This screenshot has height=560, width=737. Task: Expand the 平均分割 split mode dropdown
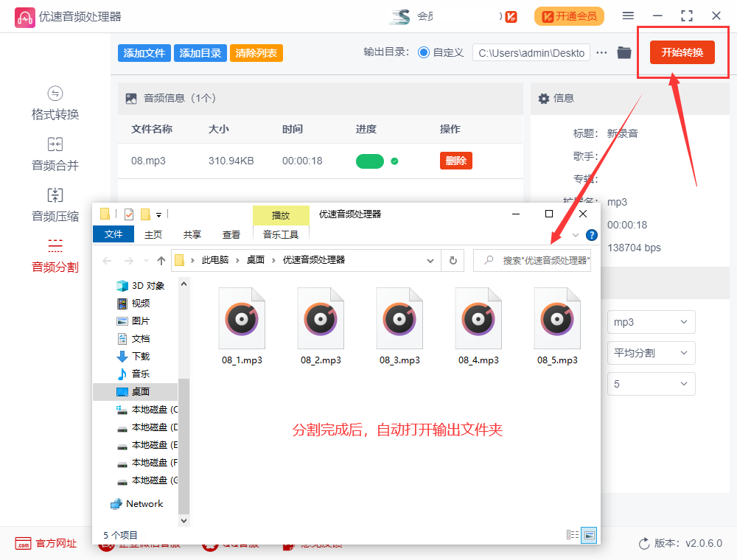pyautogui.click(x=651, y=353)
